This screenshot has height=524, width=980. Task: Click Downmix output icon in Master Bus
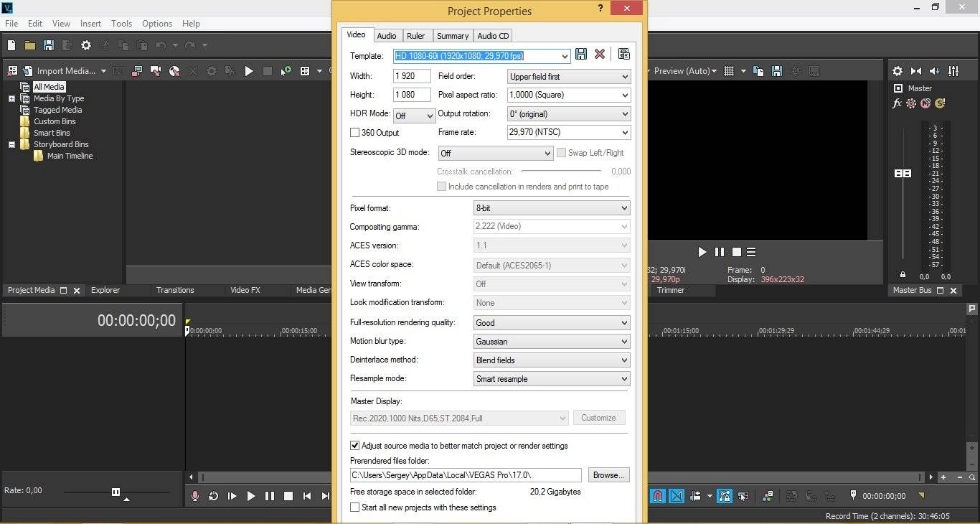click(x=916, y=71)
